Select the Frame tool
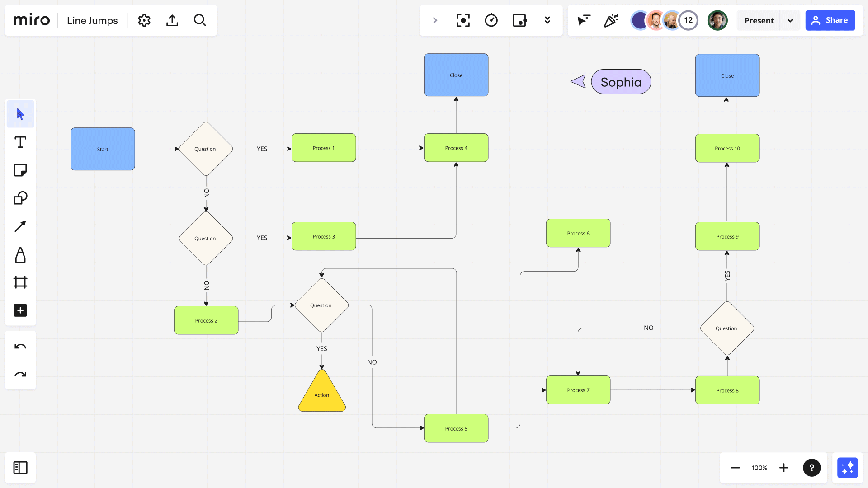This screenshot has height=488, width=868. (20, 282)
